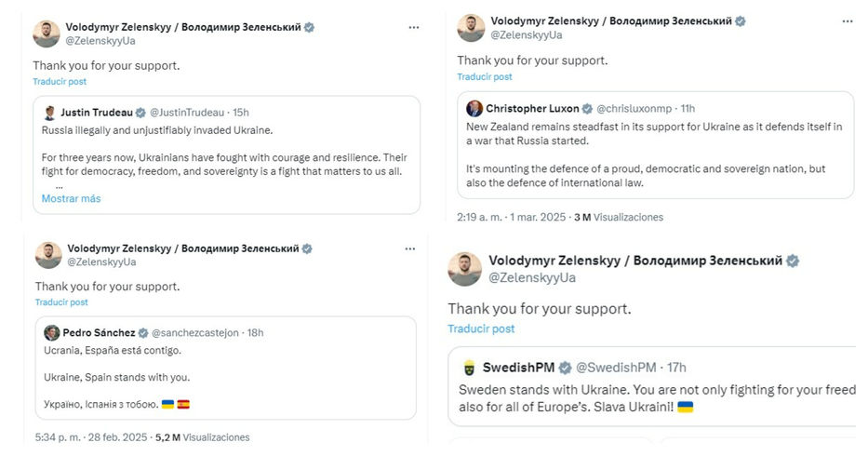Click Christopher Luxon's small profile avatar
The width and height of the screenshot is (868, 456).
coord(474,108)
